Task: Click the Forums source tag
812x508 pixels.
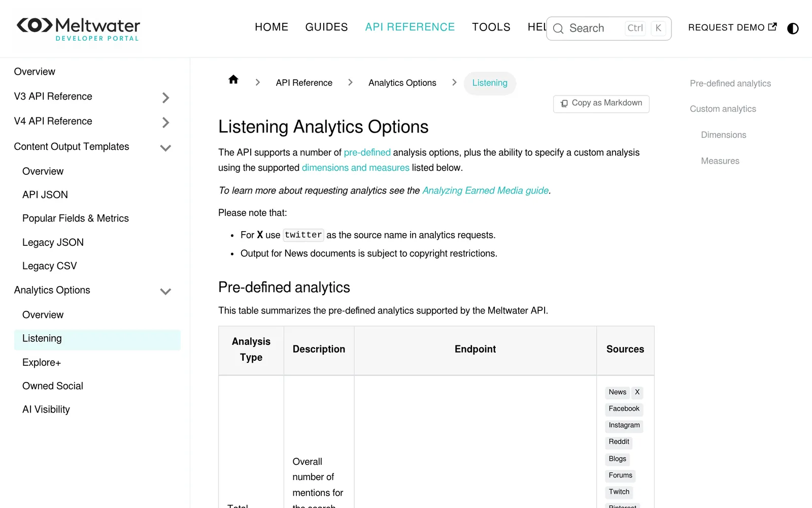Action: pos(621,475)
